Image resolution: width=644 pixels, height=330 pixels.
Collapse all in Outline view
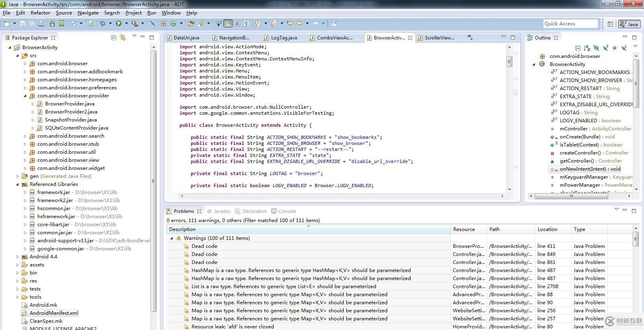coord(578,48)
